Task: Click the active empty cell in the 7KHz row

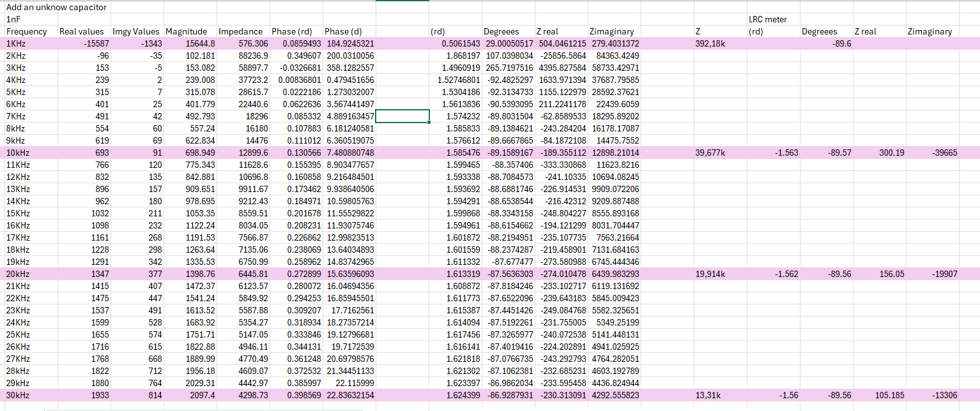Action: click(402, 116)
